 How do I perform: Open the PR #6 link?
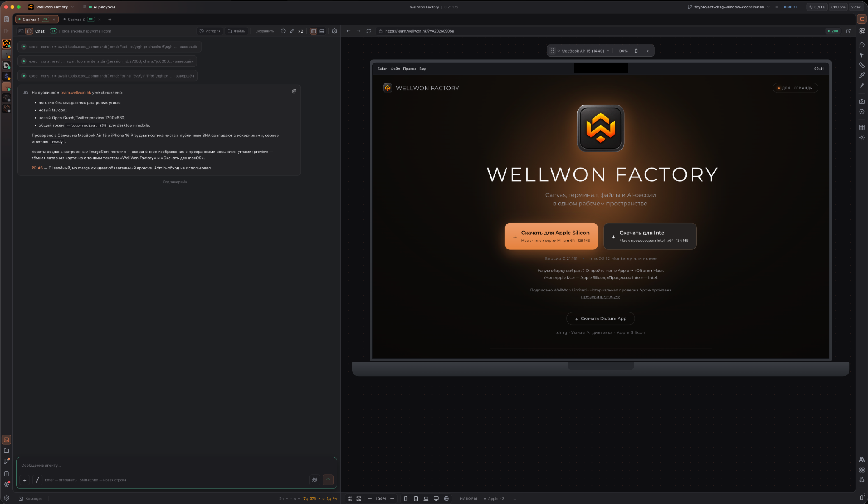pyautogui.click(x=37, y=168)
